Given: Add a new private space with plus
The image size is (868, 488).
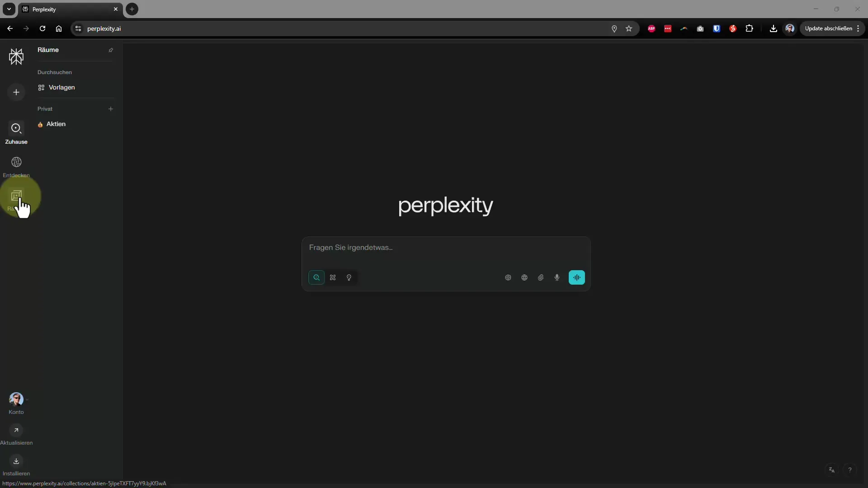Looking at the screenshot, I should point(111,109).
